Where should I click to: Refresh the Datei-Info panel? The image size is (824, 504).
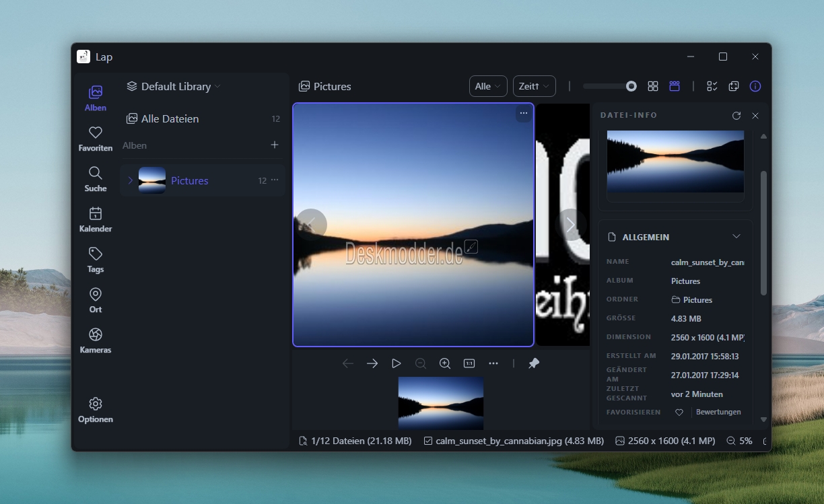736,116
